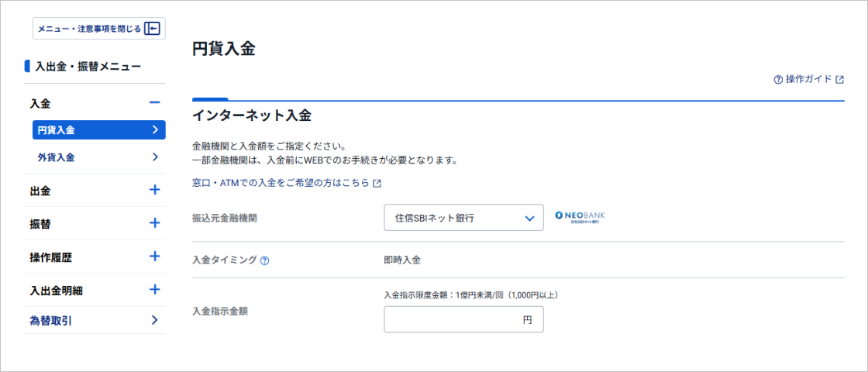Click the question mark icon before 操作ガイド

(778, 80)
